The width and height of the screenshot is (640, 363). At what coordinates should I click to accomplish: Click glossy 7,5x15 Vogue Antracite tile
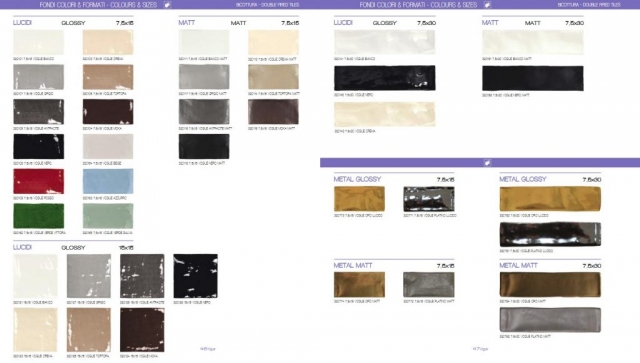point(39,112)
